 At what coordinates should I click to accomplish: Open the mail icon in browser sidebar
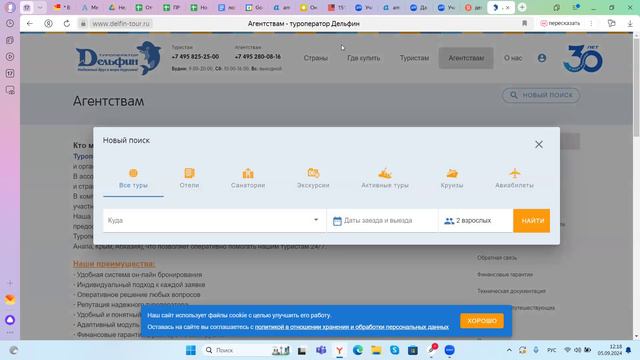coord(10,299)
